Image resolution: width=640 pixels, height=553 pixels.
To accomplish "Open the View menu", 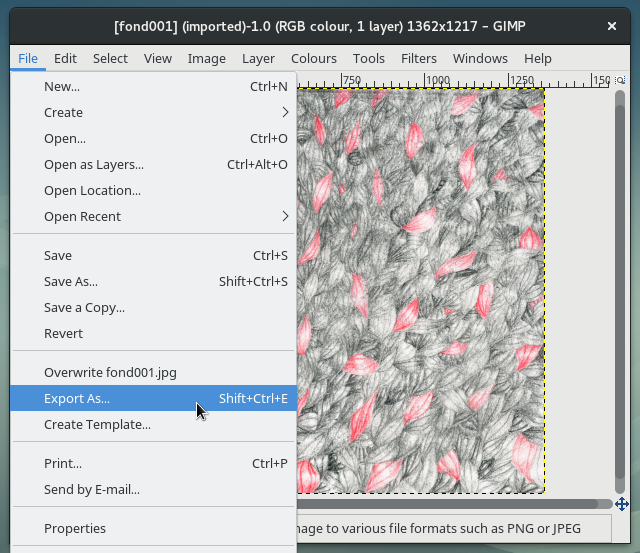I will pos(158,58).
